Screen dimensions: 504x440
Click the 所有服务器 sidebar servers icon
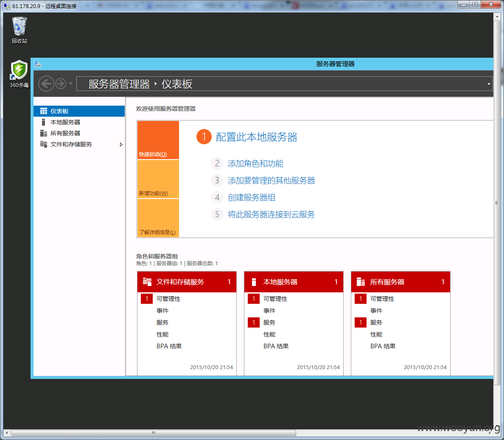[x=43, y=133]
